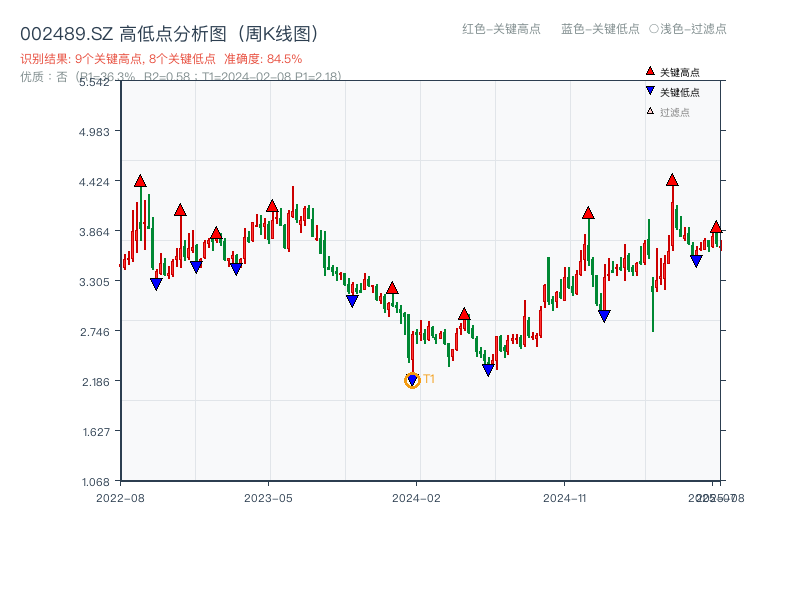Pick the lowest red key-high triangle after T1

[464, 314]
